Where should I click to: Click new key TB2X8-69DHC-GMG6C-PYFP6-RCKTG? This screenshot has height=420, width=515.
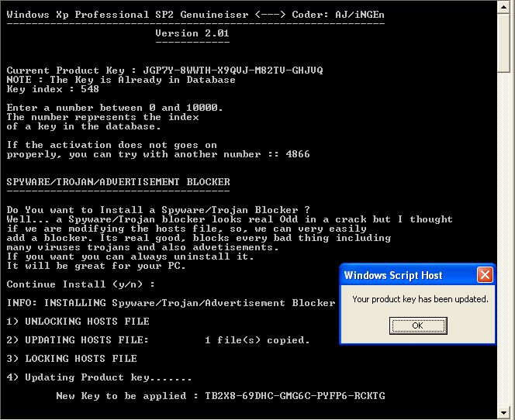point(295,396)
